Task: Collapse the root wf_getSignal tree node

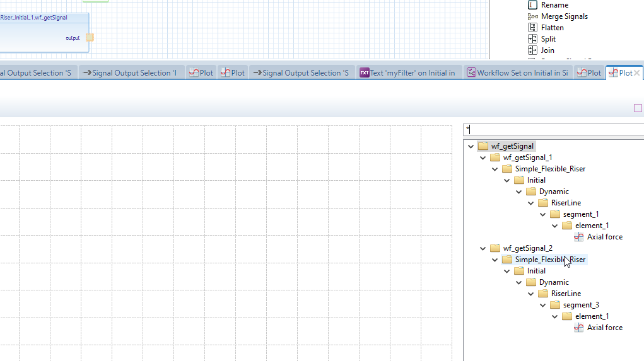Action: (x=471, y=146)
